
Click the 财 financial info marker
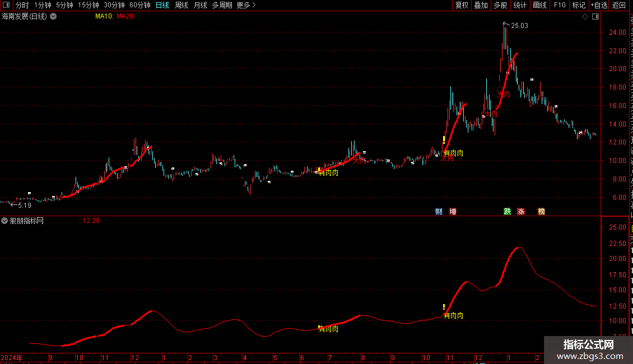point(439,212)
